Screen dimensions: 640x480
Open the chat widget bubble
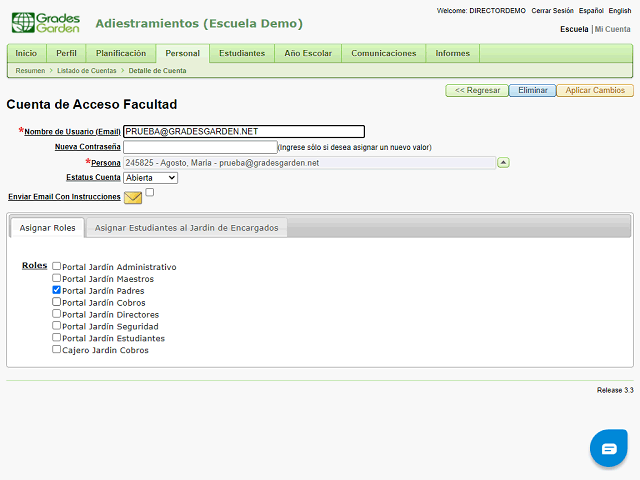(608, 449)
